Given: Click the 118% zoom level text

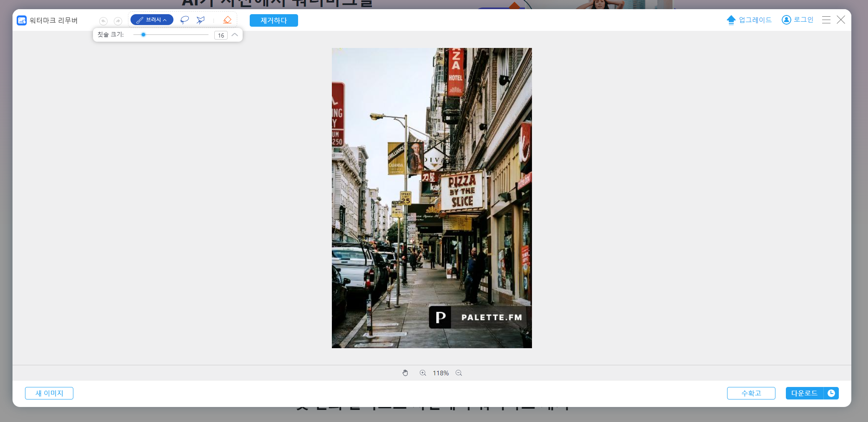Looking at the screenshot, I should [441, 373].
